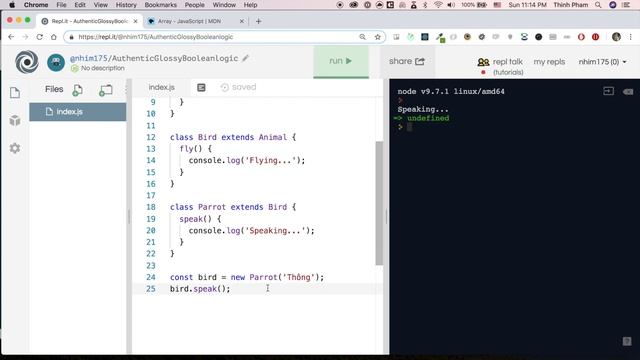The width and height of the screenshot is (640, 360).
Task: Open the Chrome History menu
Action: point(126,5)
